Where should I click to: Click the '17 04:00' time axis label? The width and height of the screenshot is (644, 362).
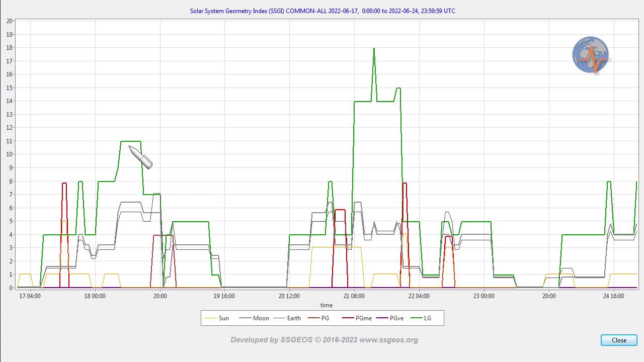tap(30, 296)
